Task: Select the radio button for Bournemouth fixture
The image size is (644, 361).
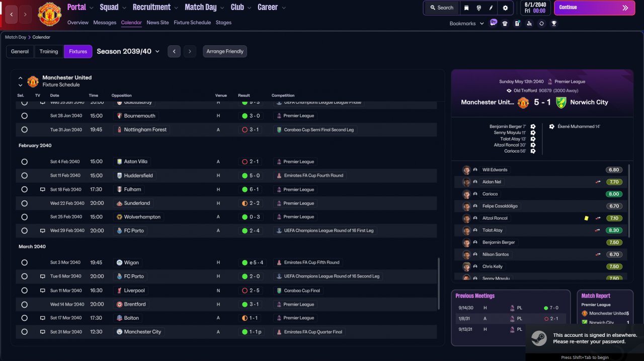Action: point(24,116)
